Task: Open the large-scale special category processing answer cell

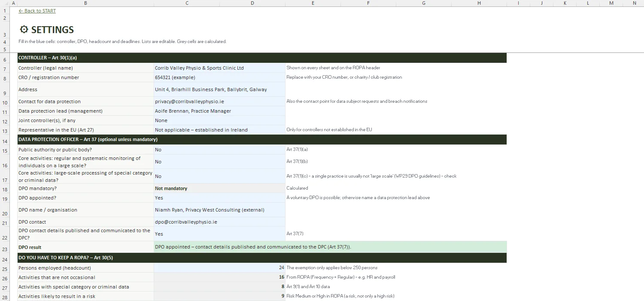Action: pos(219,176)
